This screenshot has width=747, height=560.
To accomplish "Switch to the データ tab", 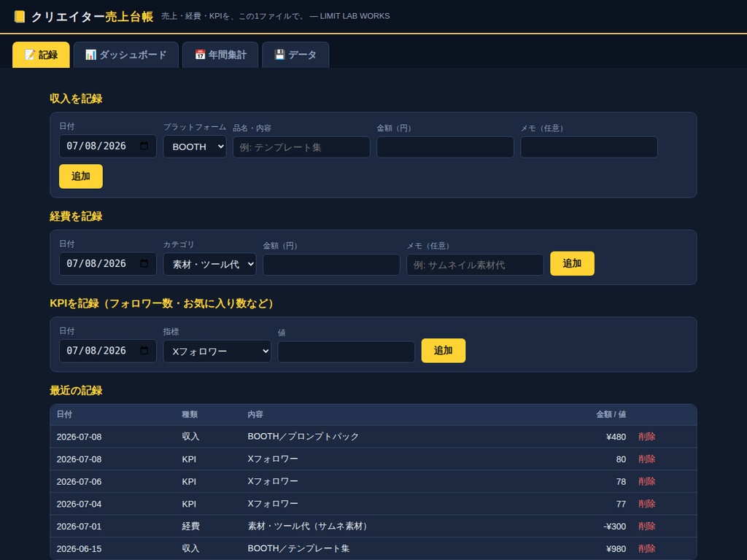I will coord(295,55).
